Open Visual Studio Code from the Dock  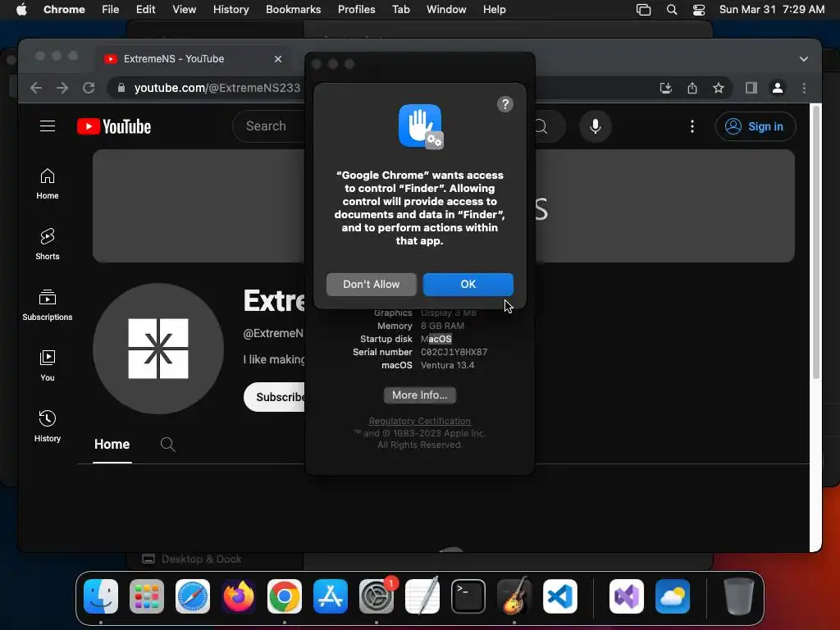(559, 596)
